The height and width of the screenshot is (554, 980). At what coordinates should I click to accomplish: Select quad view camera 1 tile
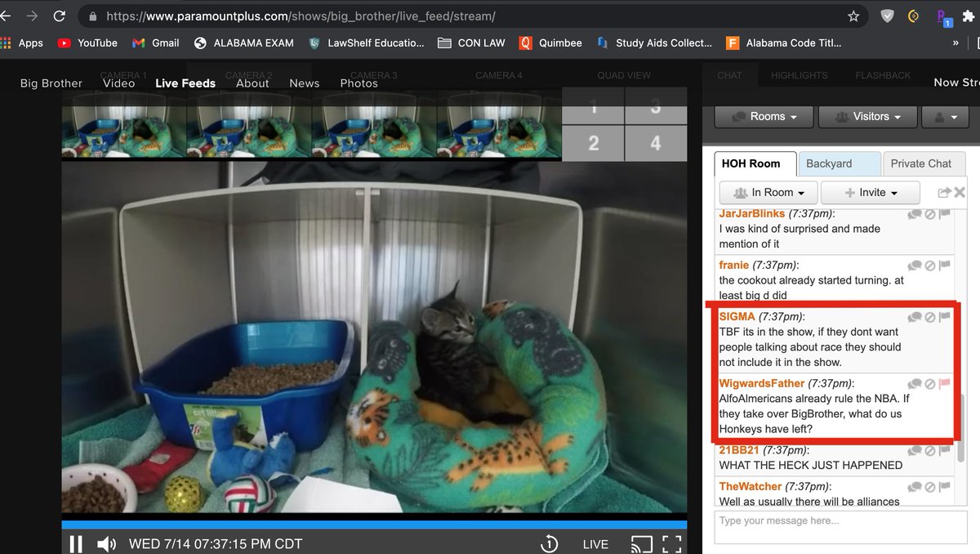tap(594, 105)
